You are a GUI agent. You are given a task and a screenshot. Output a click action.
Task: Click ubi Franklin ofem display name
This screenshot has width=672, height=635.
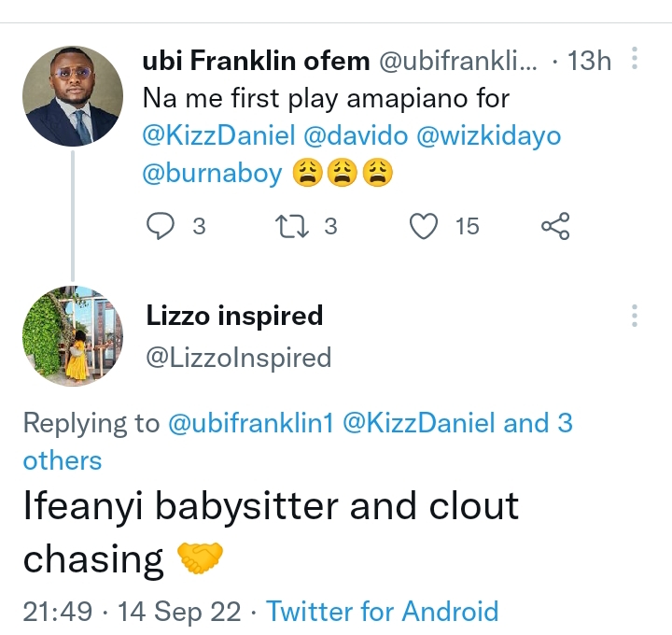(255, 62)
